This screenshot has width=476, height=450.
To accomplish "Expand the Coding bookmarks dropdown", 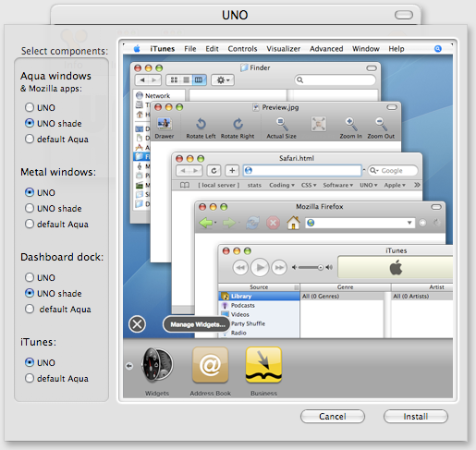I will [x=282, y=185].
